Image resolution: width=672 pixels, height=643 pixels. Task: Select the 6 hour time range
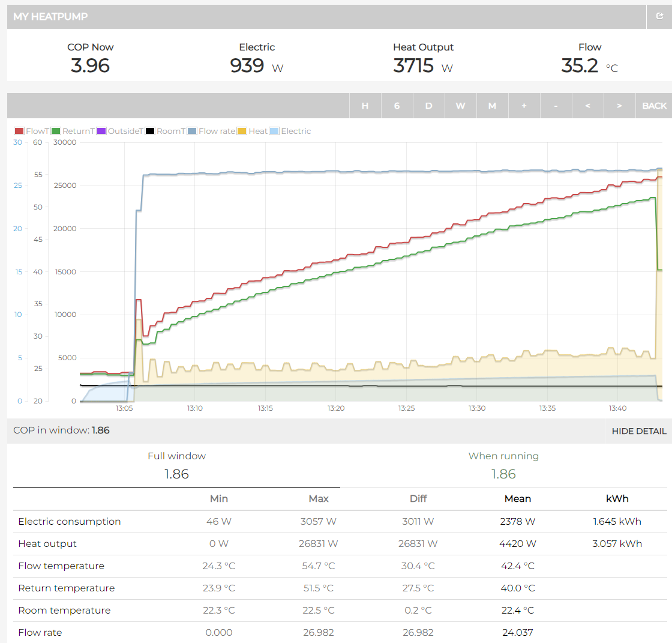pyautogui.click(x=397, y=106)
